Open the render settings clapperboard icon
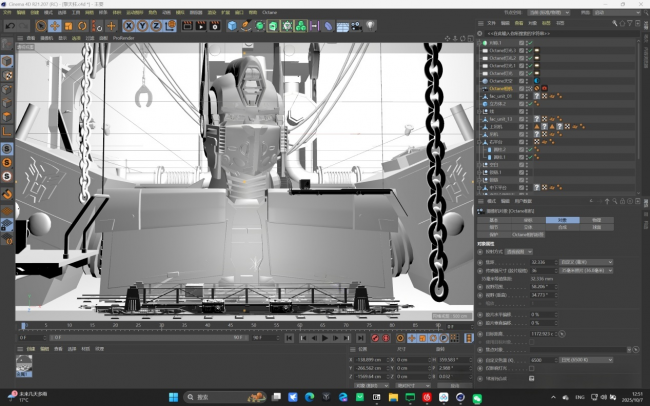The width and height of the screenshot is (650, 406). coord(213,25)
